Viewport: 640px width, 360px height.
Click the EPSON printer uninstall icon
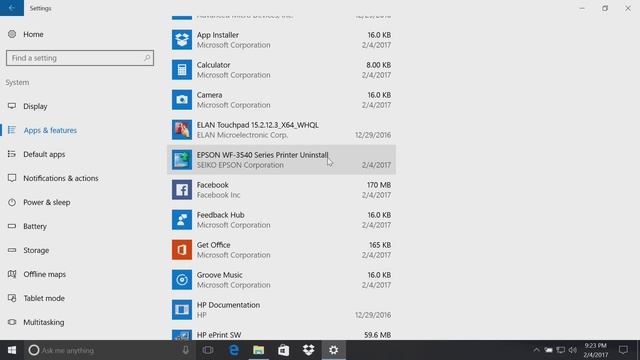(182, 160)
